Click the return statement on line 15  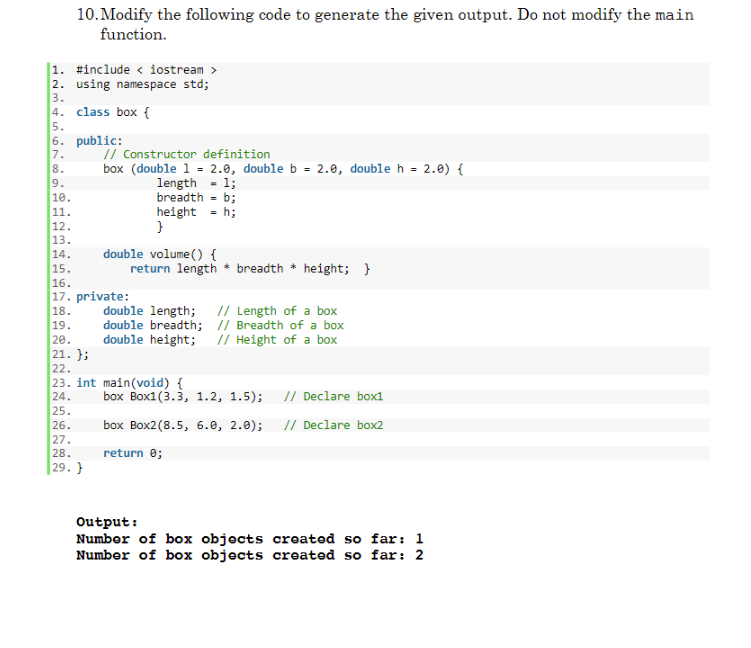(240, 269)
